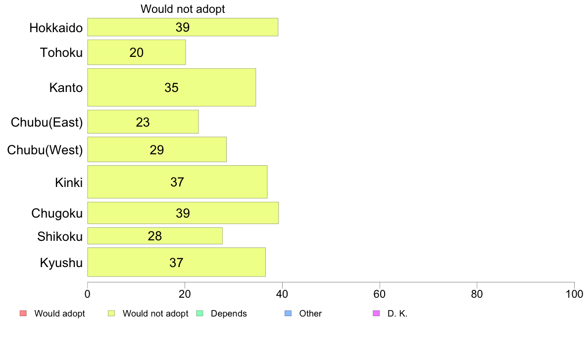Select the Kanto bar showing 35
This screenshot has height=364, width=588.
click(171, 88)
